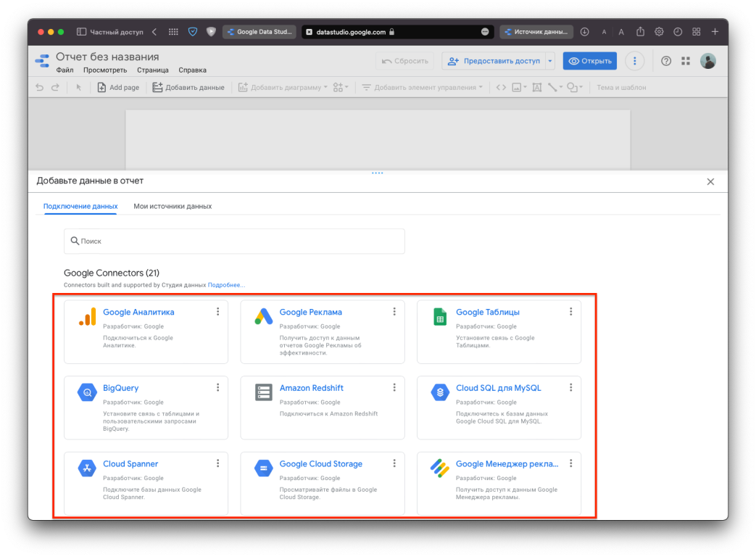Open the Файл menu

(65, 70)
